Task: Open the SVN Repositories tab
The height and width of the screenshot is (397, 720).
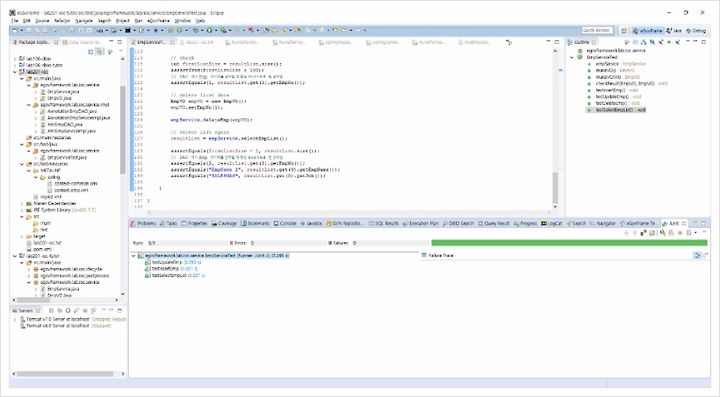Action: pyautogui.click(x=344, y=223)
